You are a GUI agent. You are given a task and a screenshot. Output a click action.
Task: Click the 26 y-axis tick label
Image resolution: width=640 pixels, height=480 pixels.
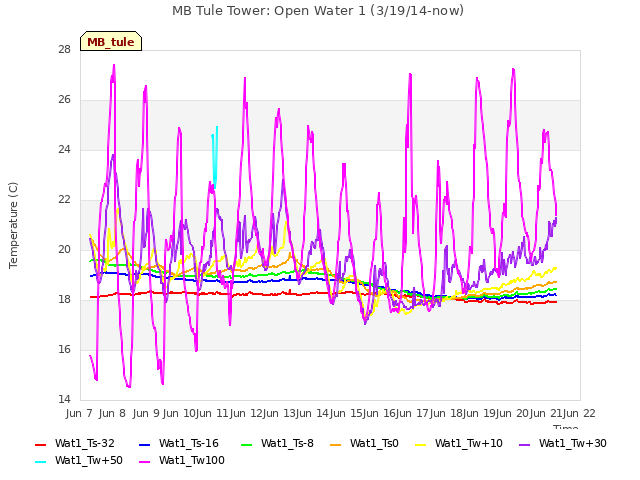point(64,100)
